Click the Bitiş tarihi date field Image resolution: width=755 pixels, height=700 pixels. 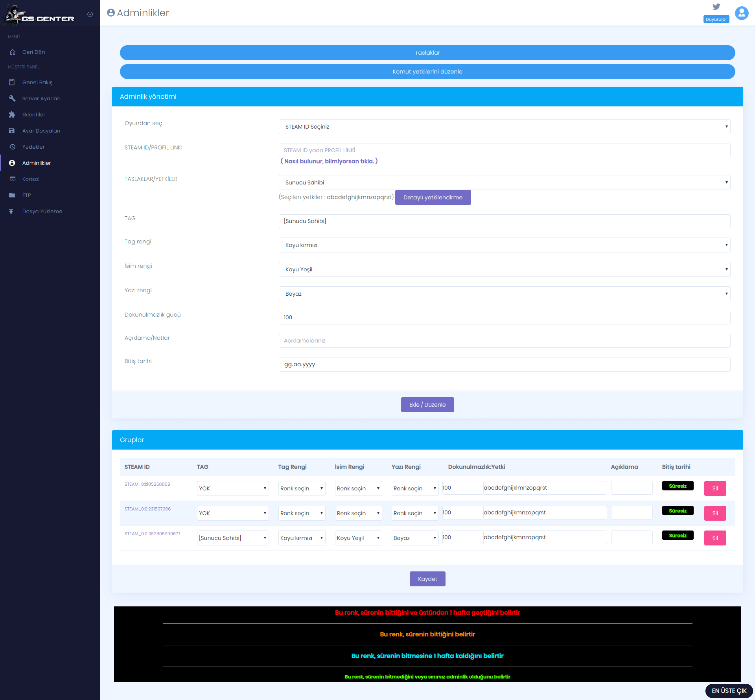click(505, 364)
